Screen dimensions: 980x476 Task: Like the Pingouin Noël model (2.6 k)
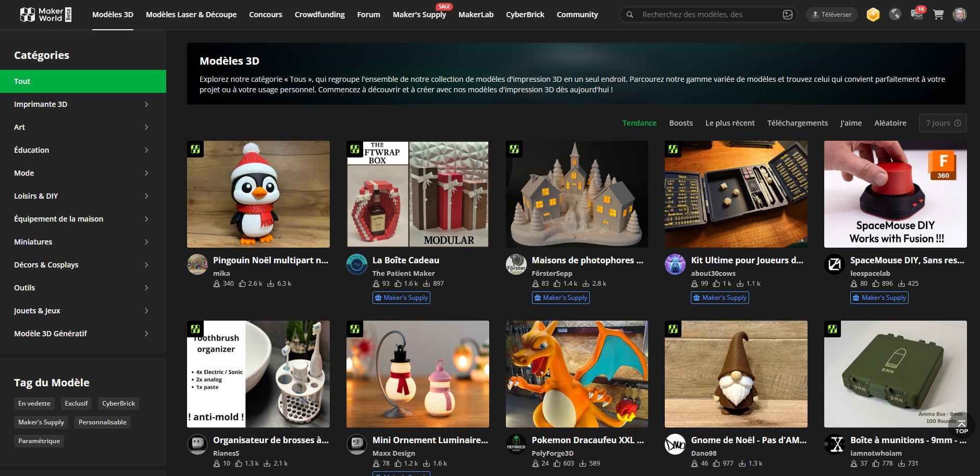(x=242, y=284)
